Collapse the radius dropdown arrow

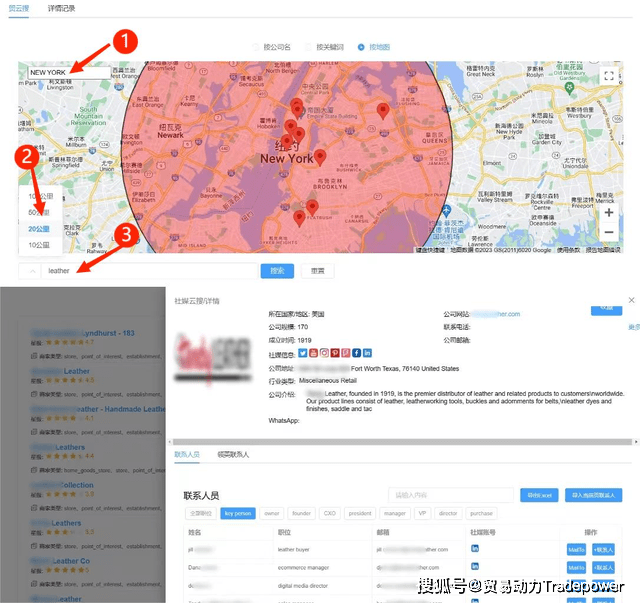click(x=33, y=271)
